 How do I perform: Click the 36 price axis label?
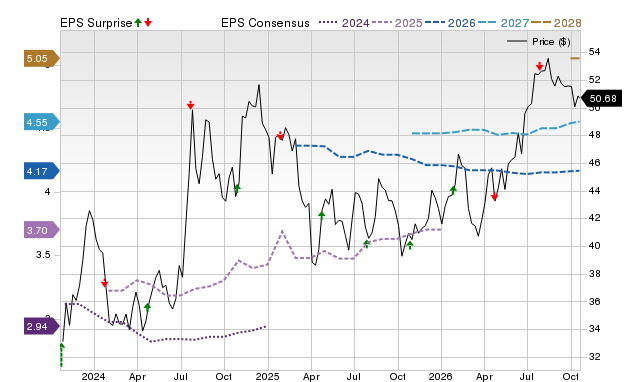pyautogui.click(x=594, y=301)
